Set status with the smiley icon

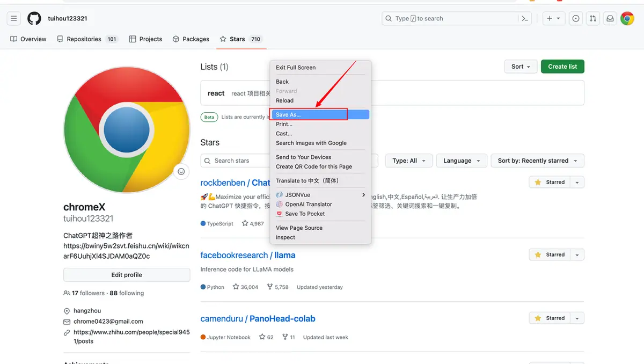coord(181,171)
